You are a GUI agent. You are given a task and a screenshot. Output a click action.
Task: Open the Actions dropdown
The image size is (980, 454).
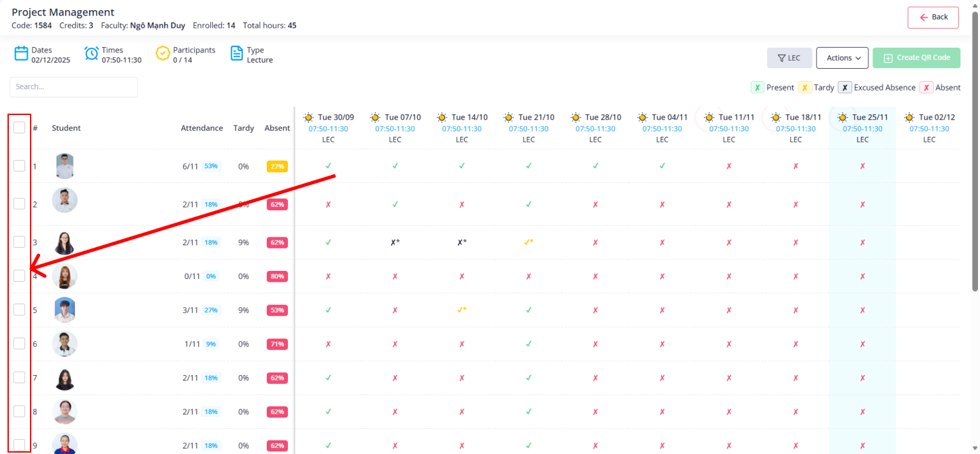click(x=843, y=58)
